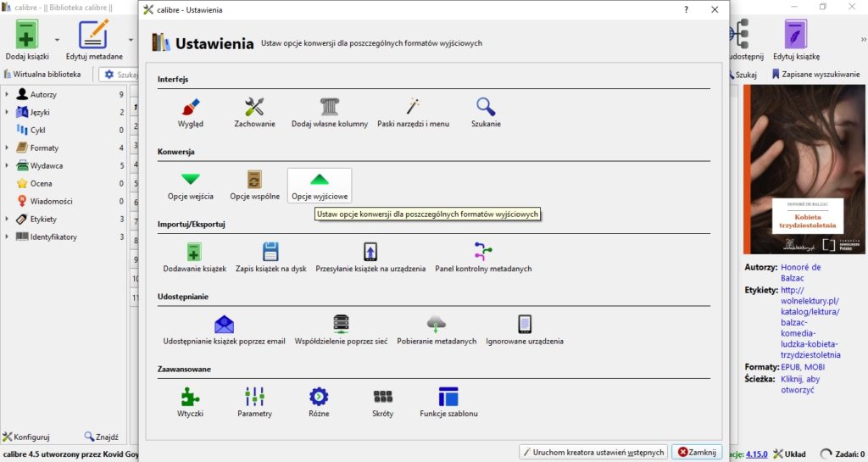Open Wtyczki plugins settings
The height and width of the screenshot is (462, 868).
(x=191, y=403)
